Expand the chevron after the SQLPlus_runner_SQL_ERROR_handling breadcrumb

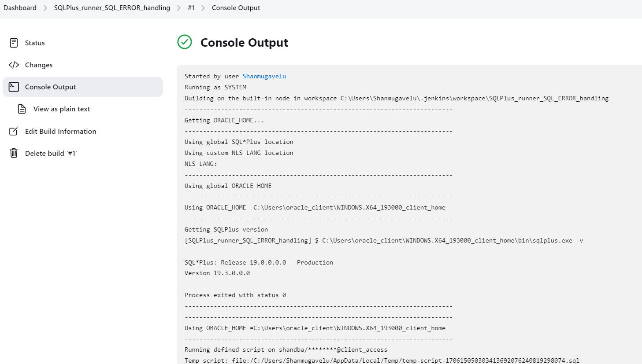pyautogui.click(x=178, y=8)
